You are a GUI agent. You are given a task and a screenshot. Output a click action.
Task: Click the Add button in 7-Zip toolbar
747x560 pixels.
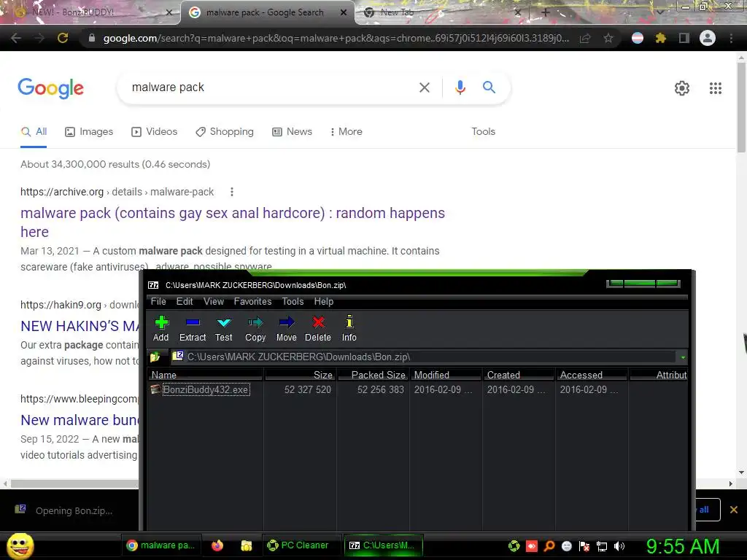pos(161,329)
